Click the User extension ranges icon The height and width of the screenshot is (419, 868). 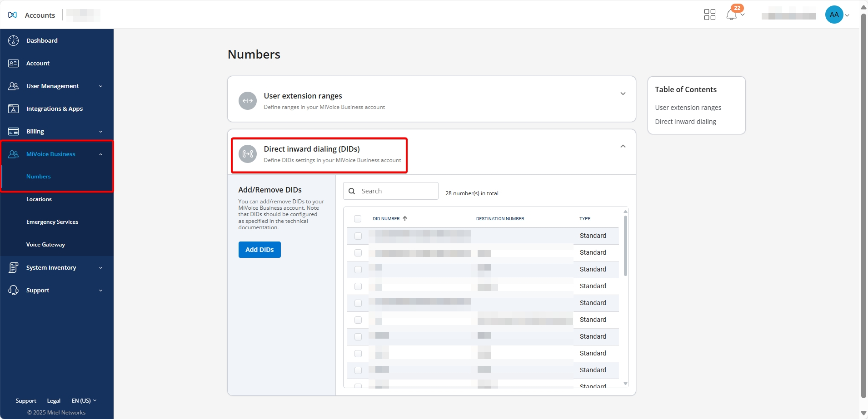tap(248, 101)
